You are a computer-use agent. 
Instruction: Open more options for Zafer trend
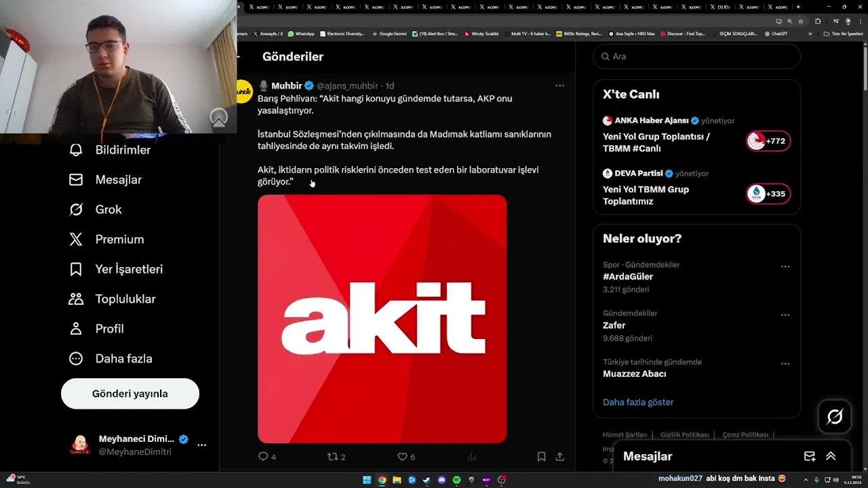tap(785, 315)
